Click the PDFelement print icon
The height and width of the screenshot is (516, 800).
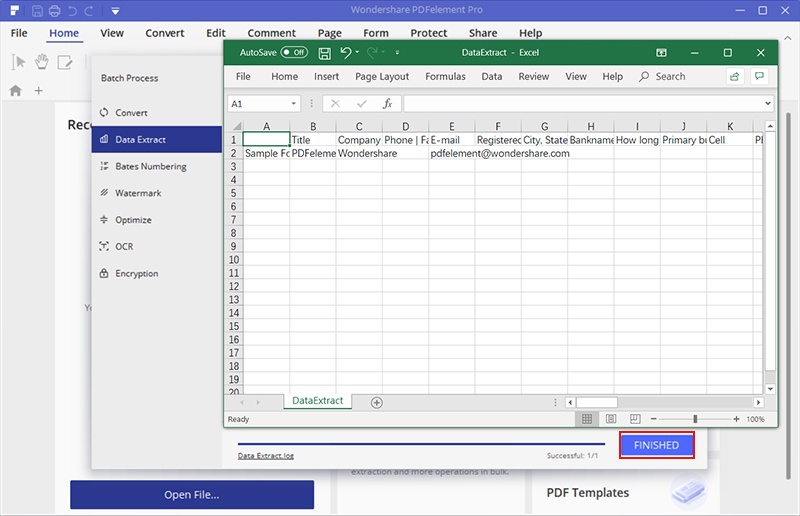point(55,10)
